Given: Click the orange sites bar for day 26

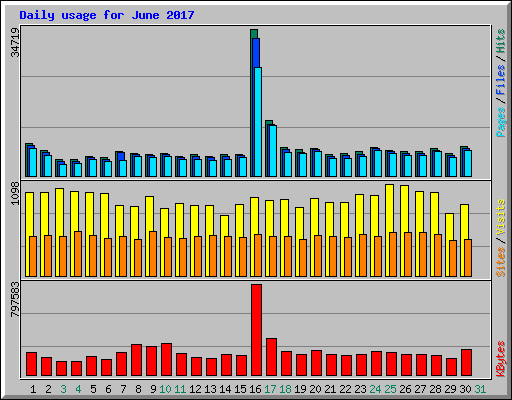Looking at the screenshot, I should (408, 254).
